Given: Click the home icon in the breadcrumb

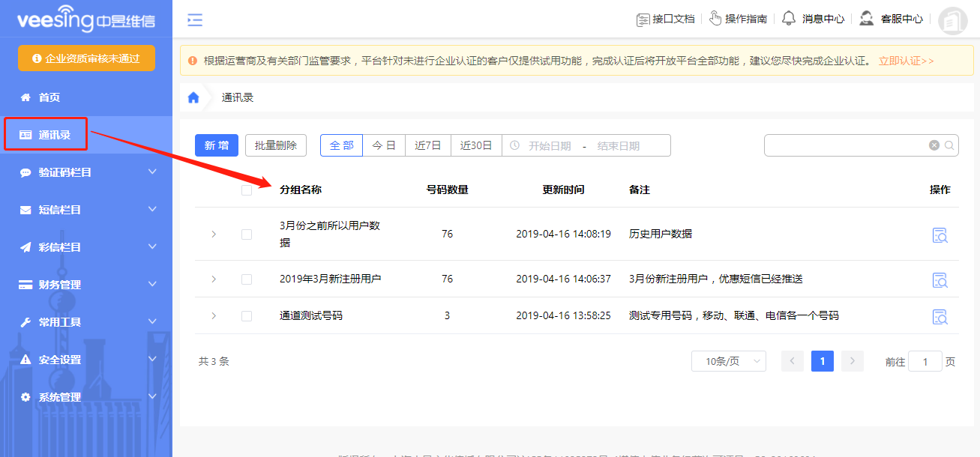Looking at the screenshot, I should [x=193, y=97].
